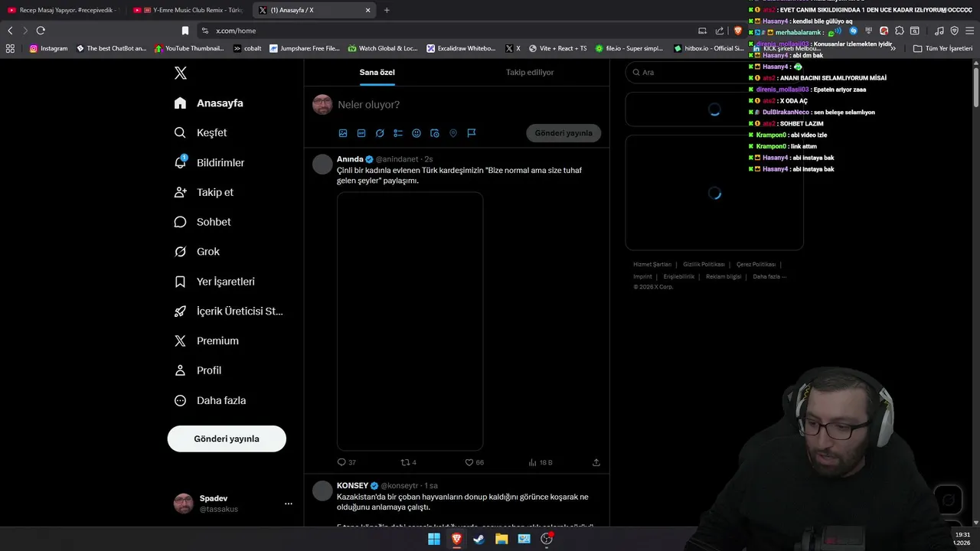Image resolution: width=980 pixels, height=551 pixels.
Task: Expand the Daha fazla menu in sidebar
Action: (210, 400)
